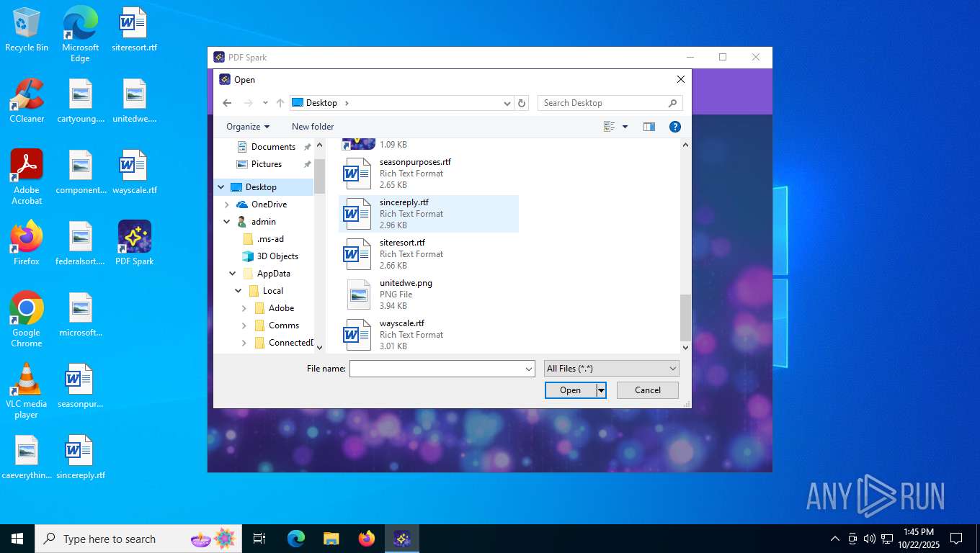The image size is (980, 553).
Task: Open PDF Spark desktop shortcut
Action: pos(134,243)
